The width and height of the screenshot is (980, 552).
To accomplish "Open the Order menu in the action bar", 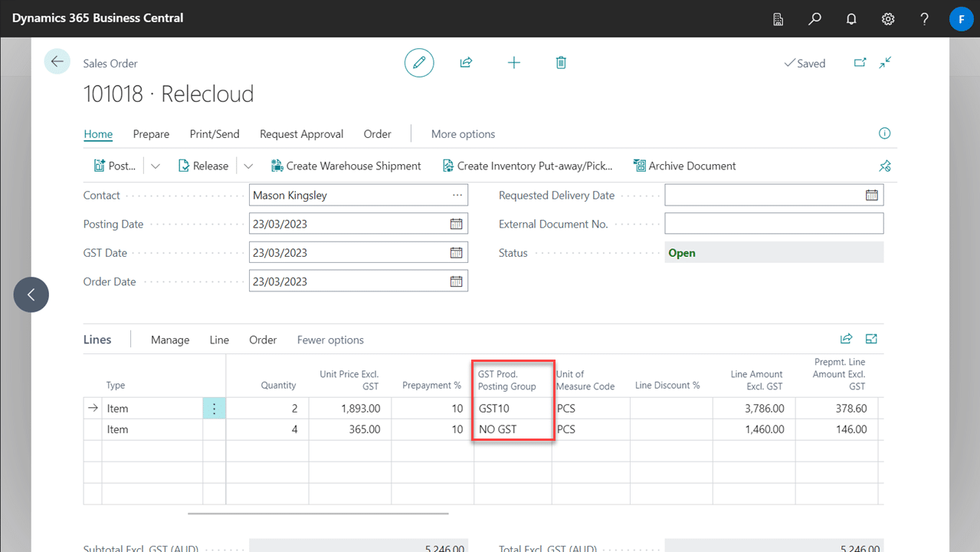I will (x=377, y=134).
